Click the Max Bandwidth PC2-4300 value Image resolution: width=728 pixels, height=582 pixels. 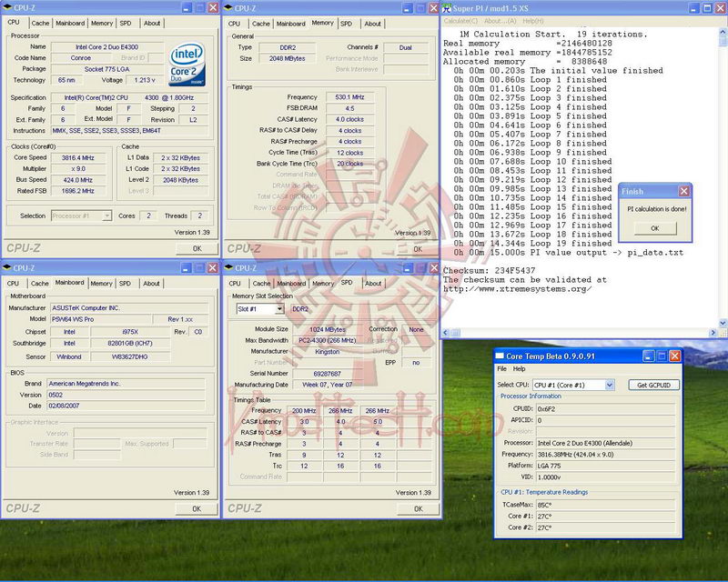[328, 340]
